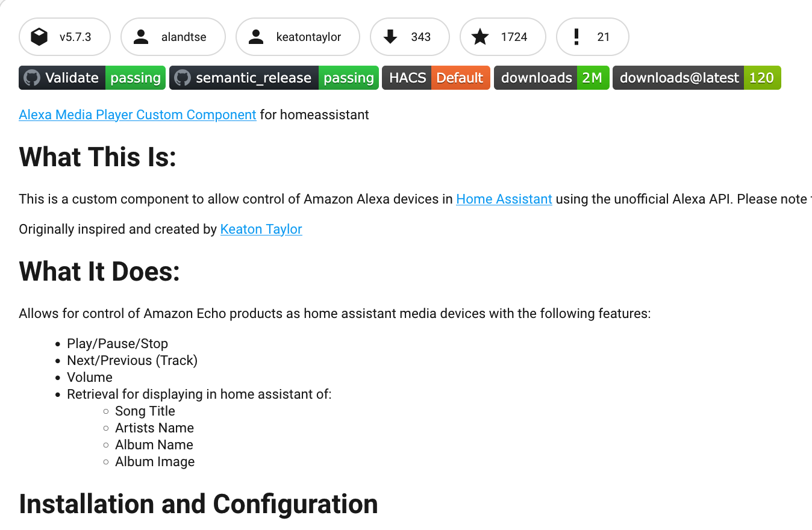Click the download arrow icon
Image resolution: width=812 pixels, height=530 pixels.
390,37
